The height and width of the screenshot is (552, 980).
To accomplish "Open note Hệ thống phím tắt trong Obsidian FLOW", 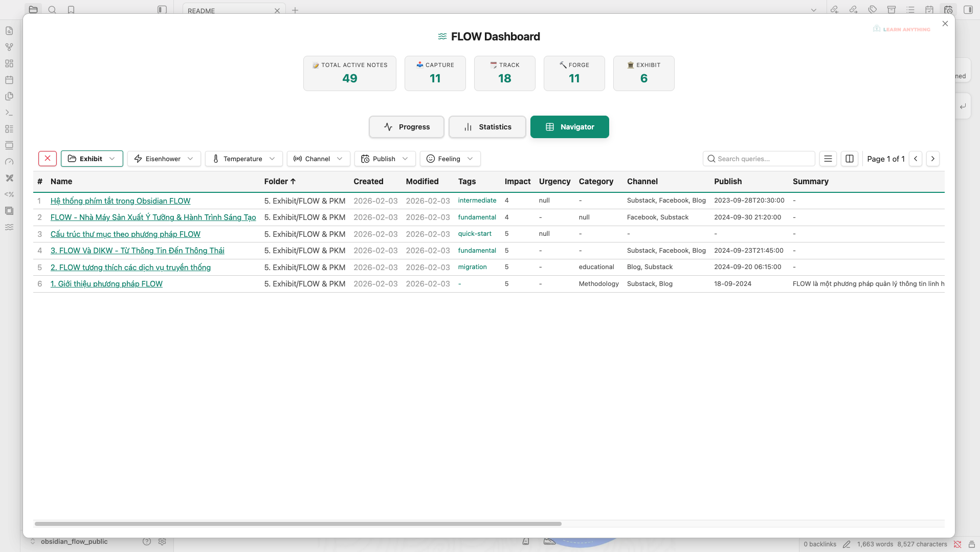I will click(120, 201).
